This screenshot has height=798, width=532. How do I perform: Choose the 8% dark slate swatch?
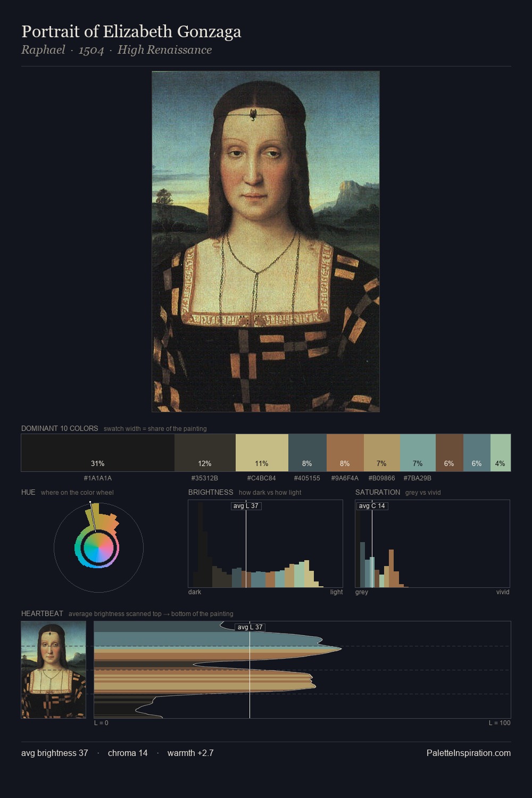[307, 453]
